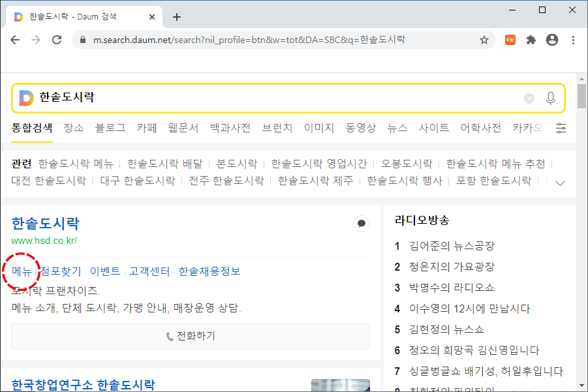The image size is (588, 392).
Task: Switch to the 웹문서 tab
Action: click(x=183, y=128)
